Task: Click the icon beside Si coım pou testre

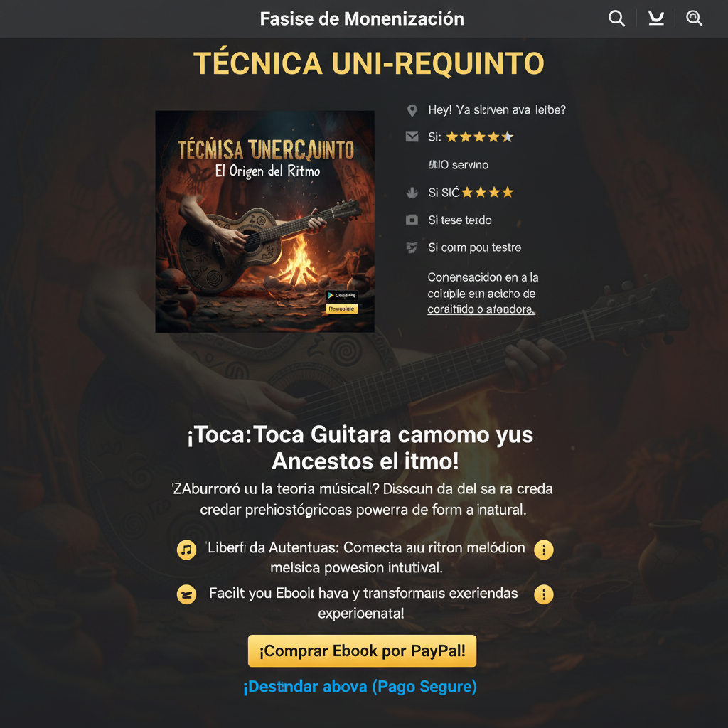Action: click(412, 247)
